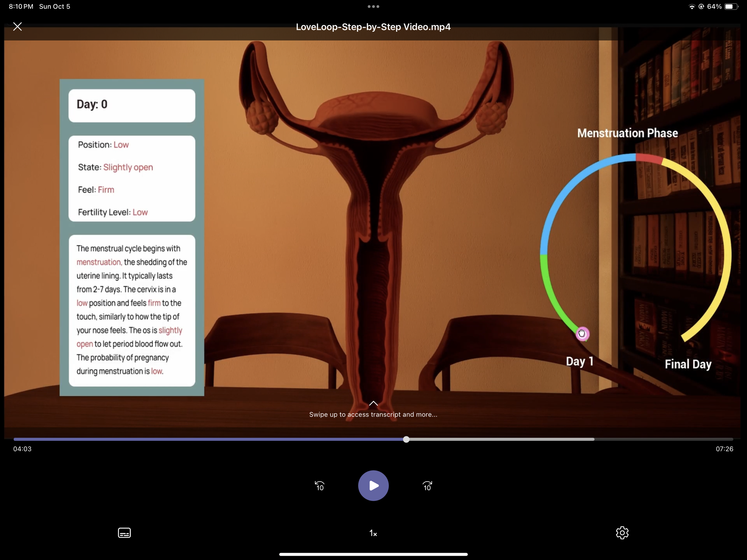Open the settings gear icon
Image resolution: width=747 pixels, height=560 pixels.
(x=622, y=533)
